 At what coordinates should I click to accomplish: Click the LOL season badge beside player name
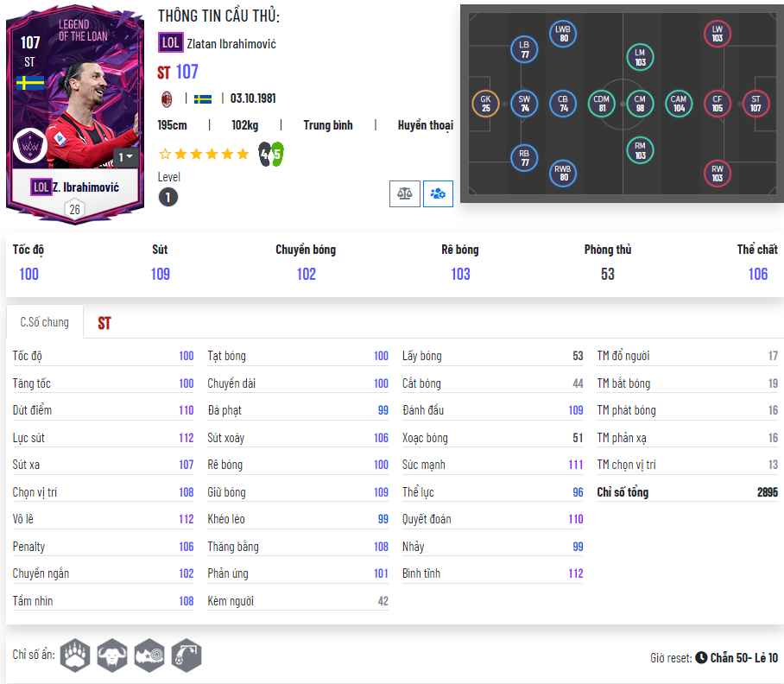[170, 43]
